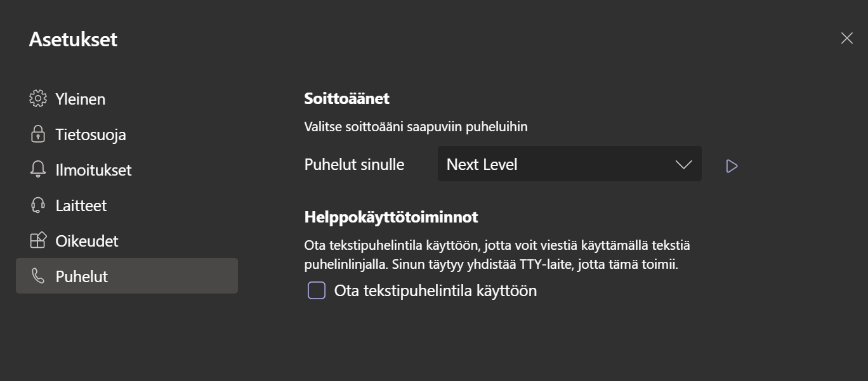Click the 'Ota tekstipuhelintila käyttöön' label

435,291
